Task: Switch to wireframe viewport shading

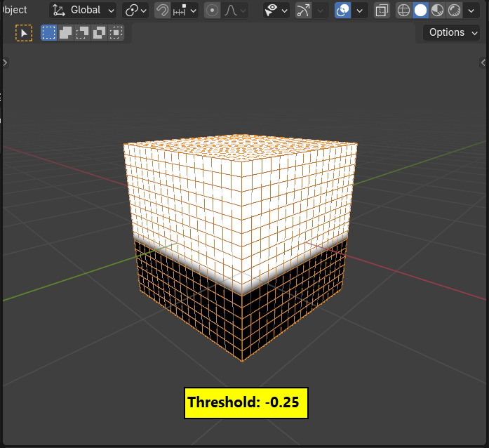Action: (x=404, y=11)
